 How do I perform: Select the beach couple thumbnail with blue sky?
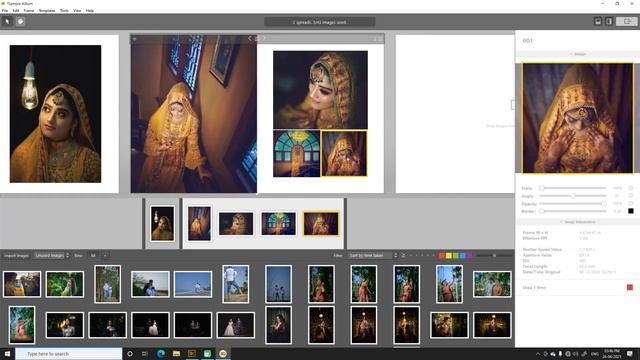point(193,284)
